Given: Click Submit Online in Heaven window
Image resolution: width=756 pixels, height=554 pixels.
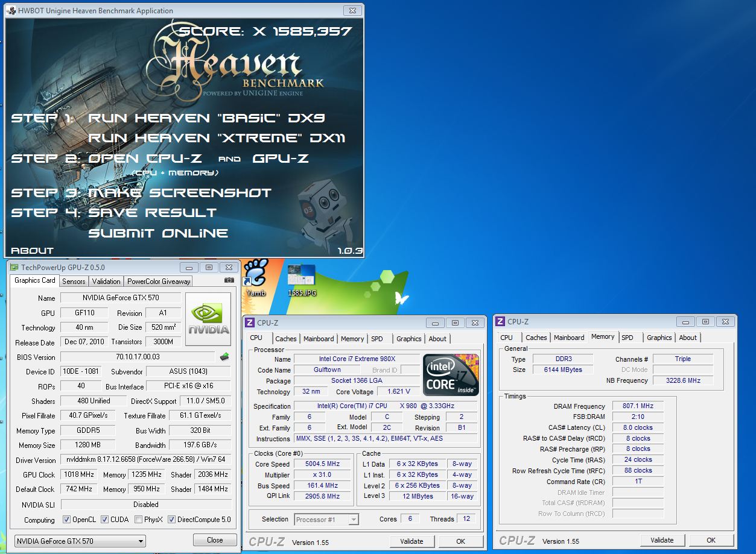Looking at the screenshot, I should [x=158, y=233].
